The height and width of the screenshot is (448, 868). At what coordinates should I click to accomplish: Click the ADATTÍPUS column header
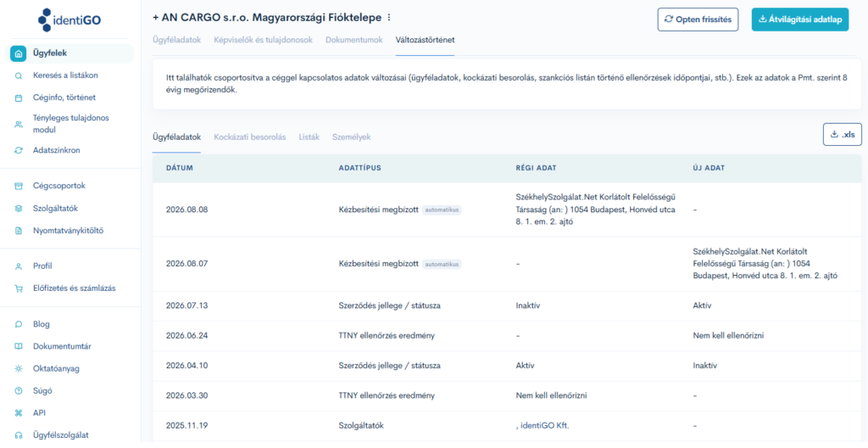click(359, 168)
